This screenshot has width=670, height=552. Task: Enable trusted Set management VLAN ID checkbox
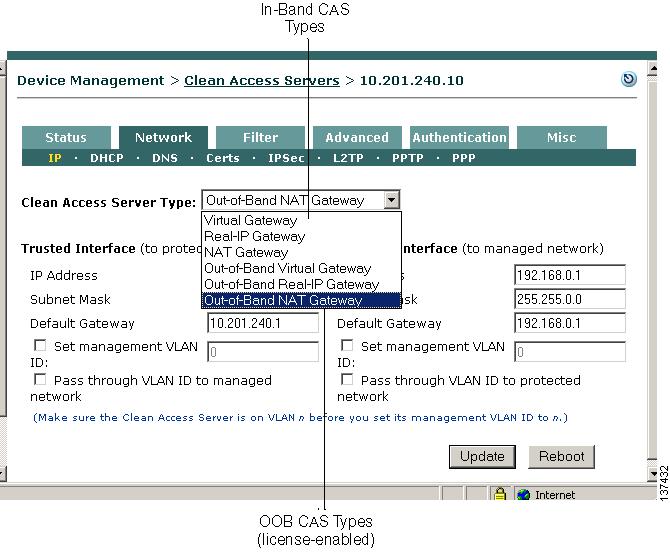point(40,345)
